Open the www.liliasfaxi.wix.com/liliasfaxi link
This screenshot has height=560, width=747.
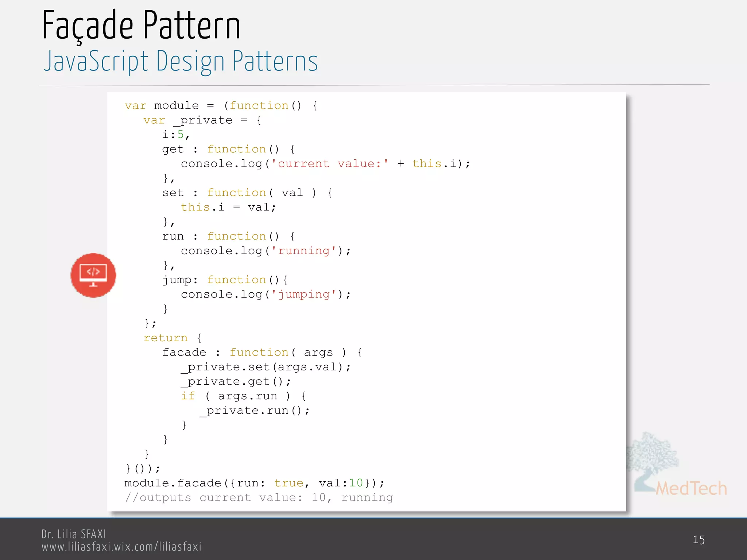point(121,547)
